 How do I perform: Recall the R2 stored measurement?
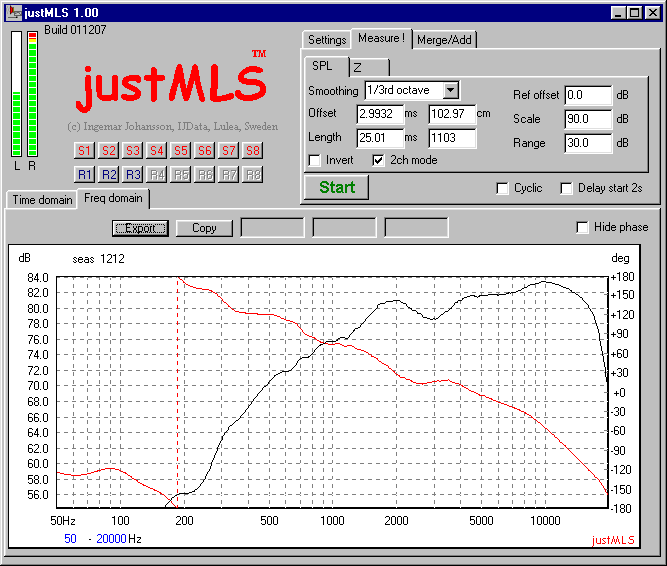108,174
